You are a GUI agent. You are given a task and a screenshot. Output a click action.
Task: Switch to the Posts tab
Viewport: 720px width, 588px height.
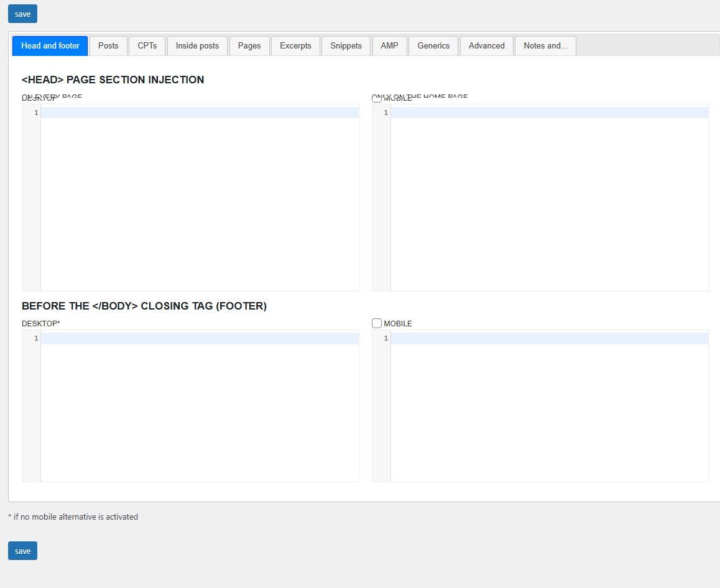coord(108,45)
